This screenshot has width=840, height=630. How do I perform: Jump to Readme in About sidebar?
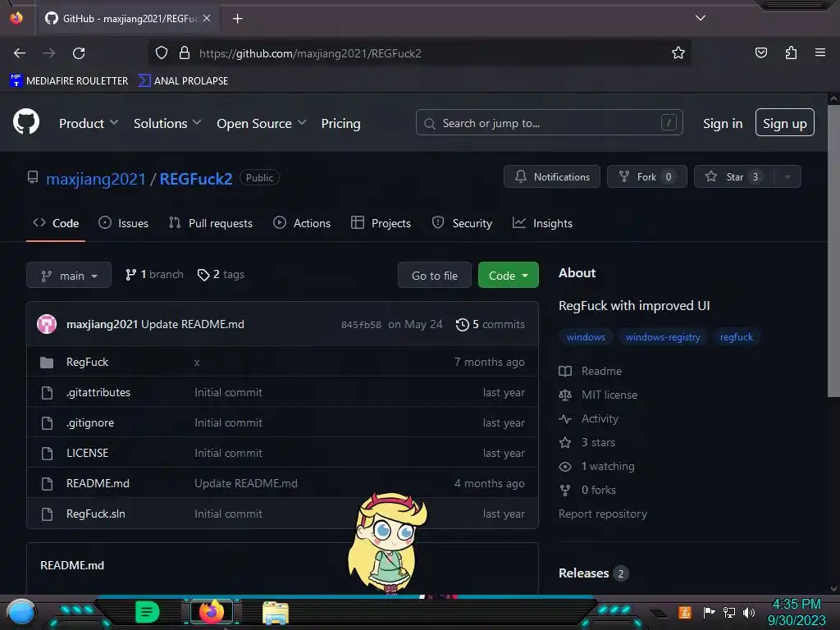point(591,371)
